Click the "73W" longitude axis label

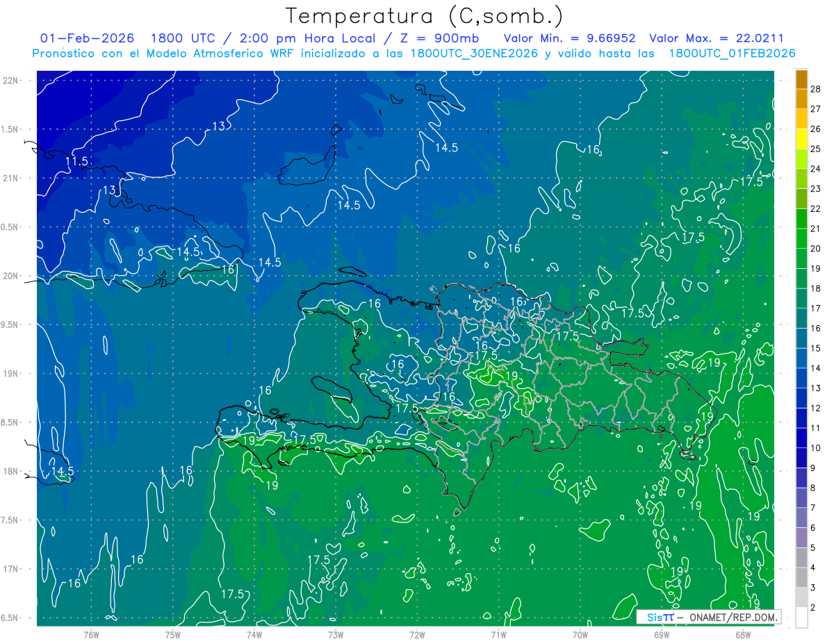(x=336, y=635)
